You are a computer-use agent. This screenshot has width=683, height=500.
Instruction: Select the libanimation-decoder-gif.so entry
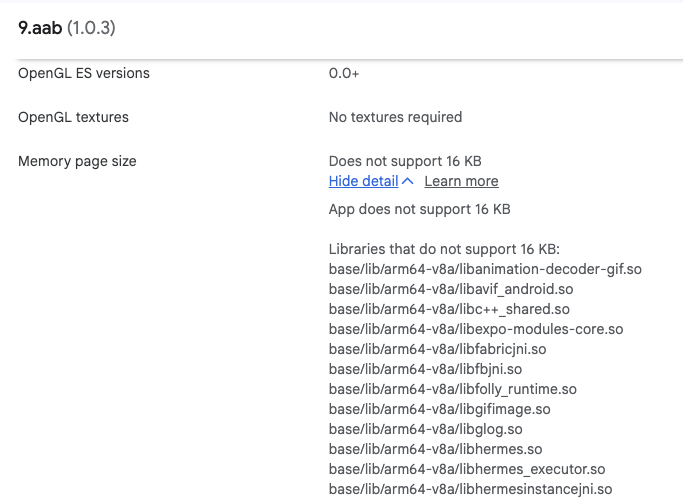pyautogui.click(x=485, y=269)
